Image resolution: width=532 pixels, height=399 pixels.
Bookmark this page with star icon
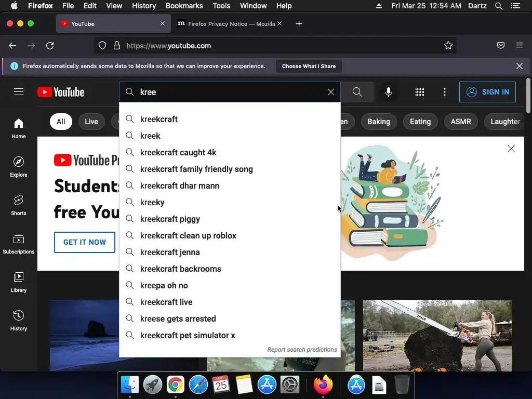tap(448, 46)
